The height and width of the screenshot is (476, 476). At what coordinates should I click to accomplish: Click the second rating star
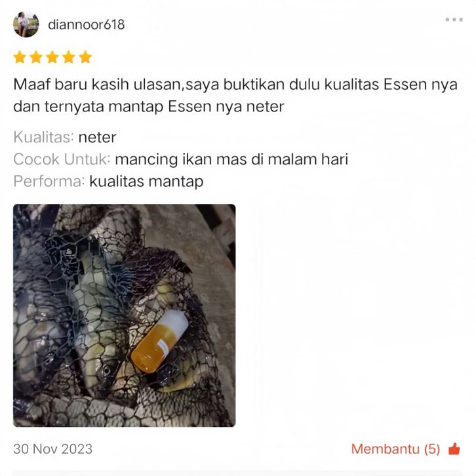pyautogui.click(x=36, y=57)
